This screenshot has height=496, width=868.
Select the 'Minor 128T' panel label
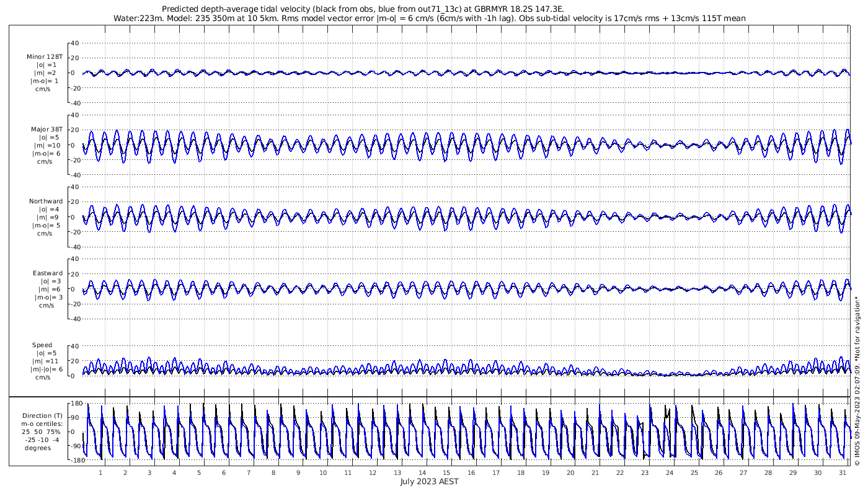[45, 56]
